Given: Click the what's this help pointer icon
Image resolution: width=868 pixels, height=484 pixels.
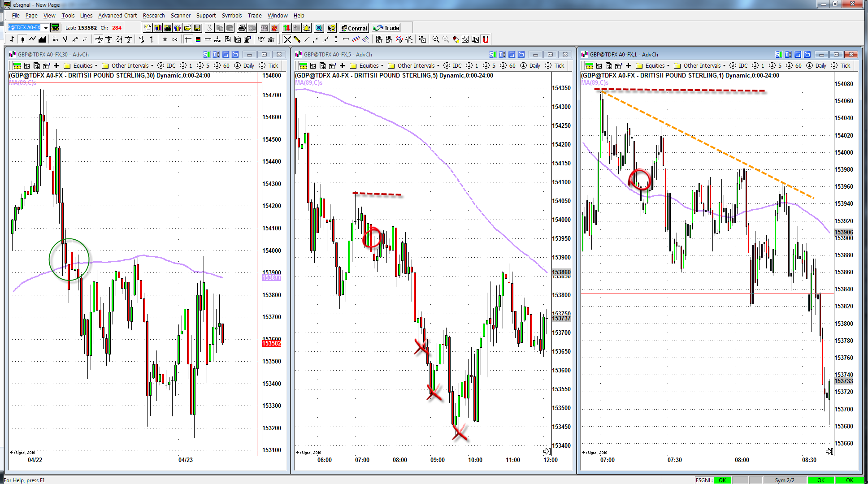Looking at the screenshot, I should point(331,28).
